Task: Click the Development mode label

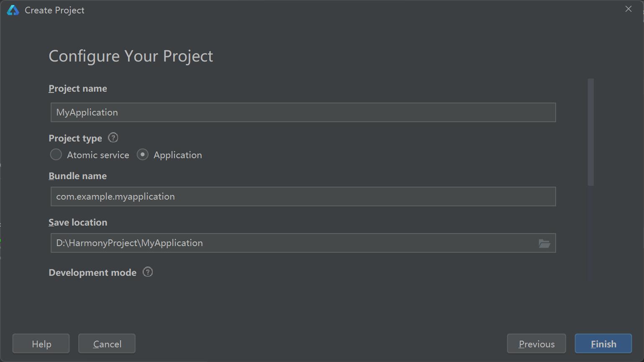Action: pyautogui.click(x=92, y=273)
